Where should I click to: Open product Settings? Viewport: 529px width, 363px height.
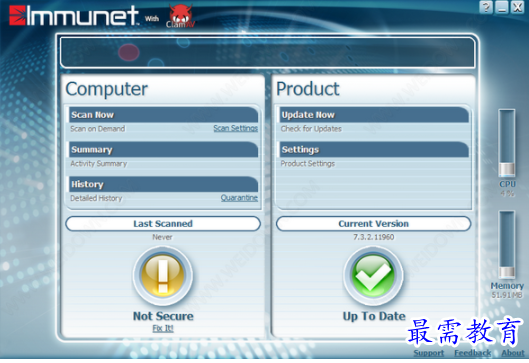click(x=374, y=149)
